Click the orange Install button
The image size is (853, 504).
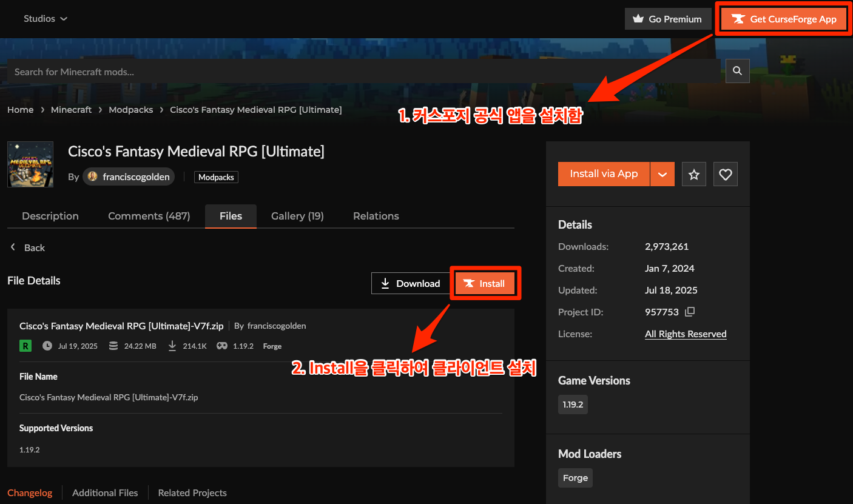coord(485,283)
